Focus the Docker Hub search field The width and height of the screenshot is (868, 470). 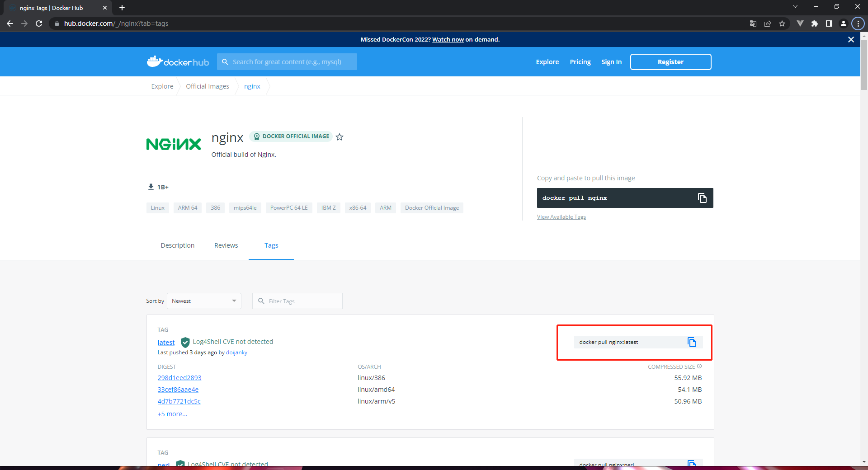pyautogui.click(x=287, y=62)
